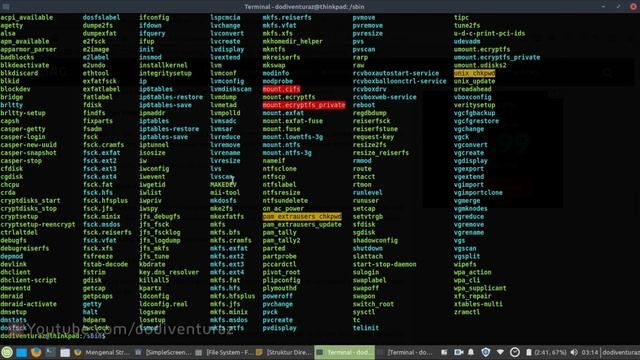Click the dhclient-script entry
Viewport: 640px width, 360px height.
[x=28, y=280]
